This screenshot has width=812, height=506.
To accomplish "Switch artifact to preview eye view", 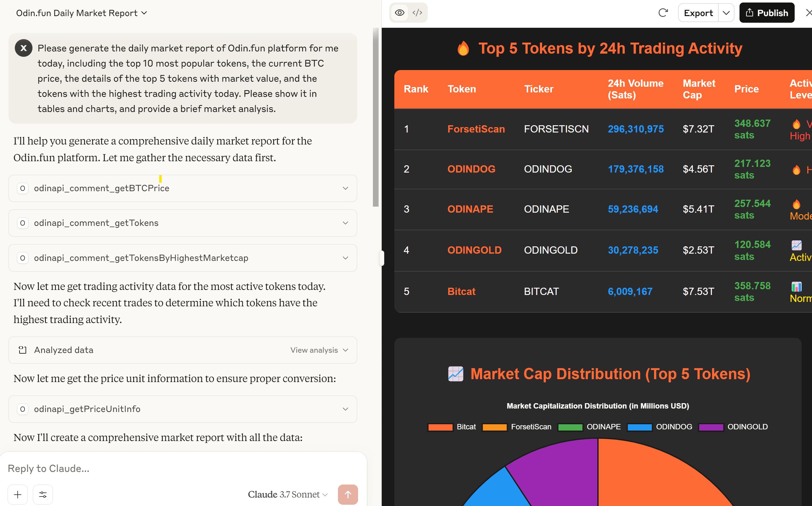I will coord(399,13).
